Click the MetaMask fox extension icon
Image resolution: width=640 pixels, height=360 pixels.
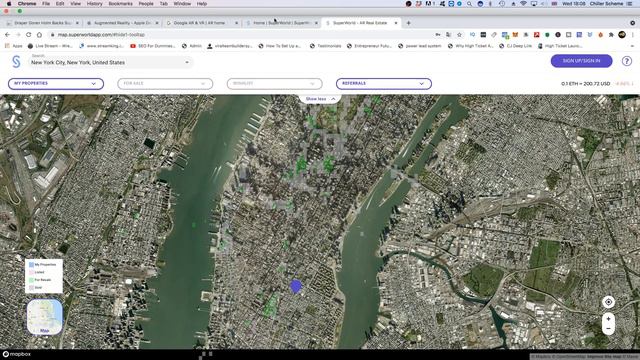click(x=515, y=35)
